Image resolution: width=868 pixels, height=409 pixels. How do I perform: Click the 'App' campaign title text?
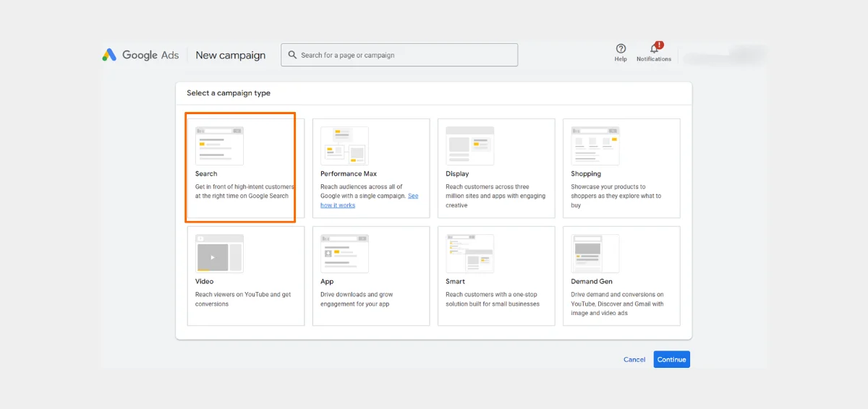click(x=327, y=281)
